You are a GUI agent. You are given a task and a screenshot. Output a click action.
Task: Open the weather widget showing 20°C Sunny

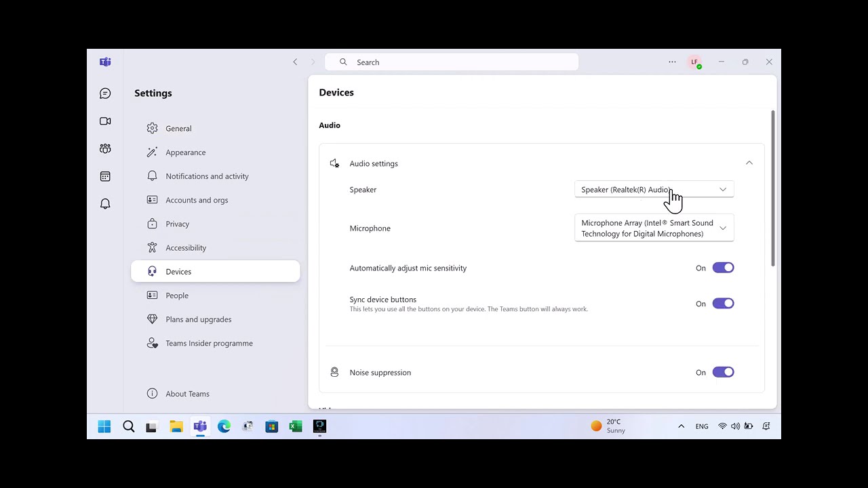(608, 426)
